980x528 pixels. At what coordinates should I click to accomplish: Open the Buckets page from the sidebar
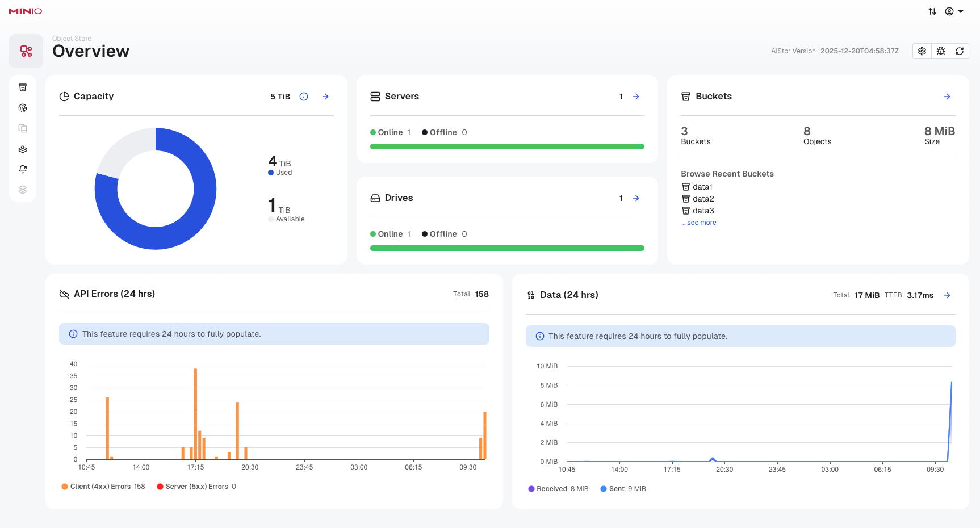click(x=23, y=87)
